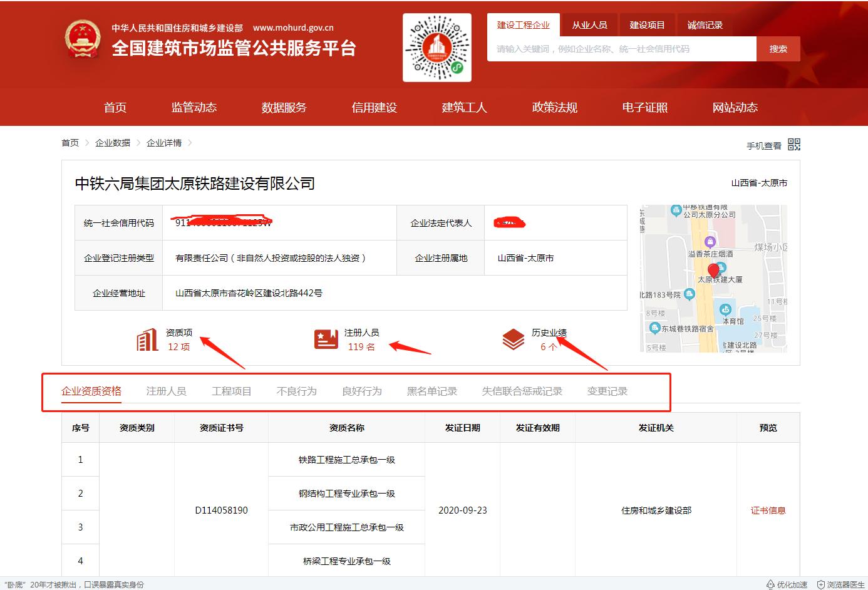Click the QR code icon beside 手机查看
Viewport: 868px width, 590px height.
coord(793,144)
